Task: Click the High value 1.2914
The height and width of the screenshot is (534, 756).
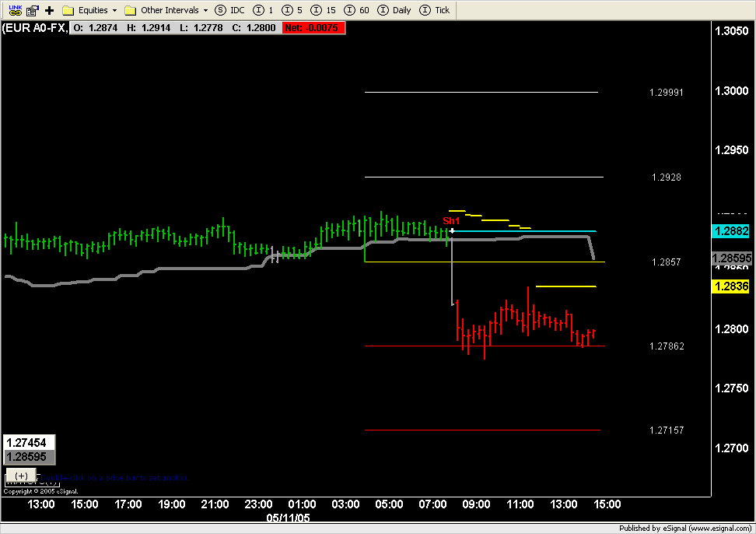Action: (x=156, y=28)
